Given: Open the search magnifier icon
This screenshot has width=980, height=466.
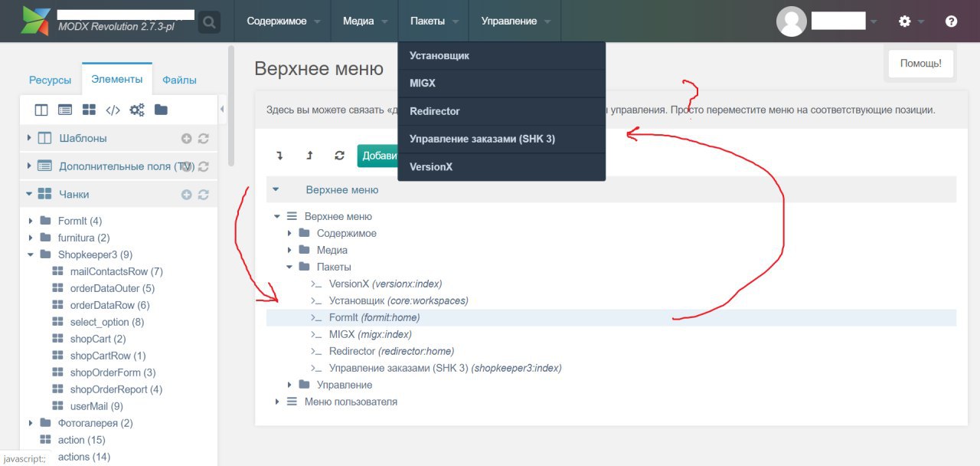Looking at the screenshot, I should point(209,23).
